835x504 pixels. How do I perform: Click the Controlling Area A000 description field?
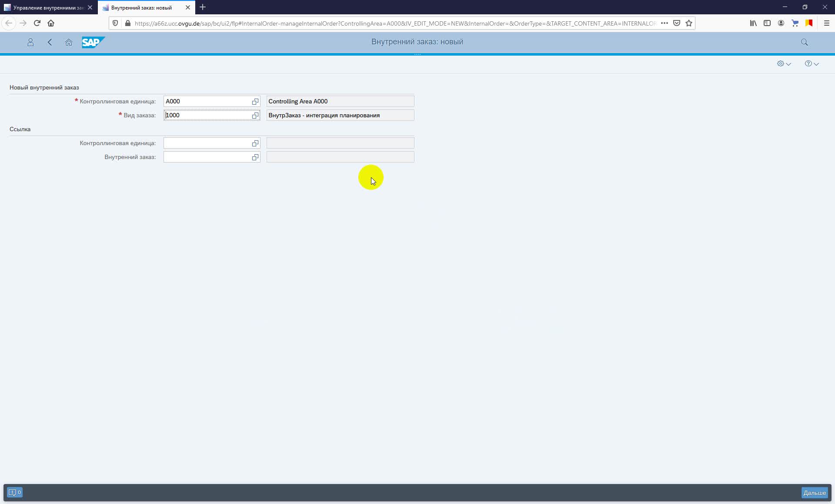340,101
